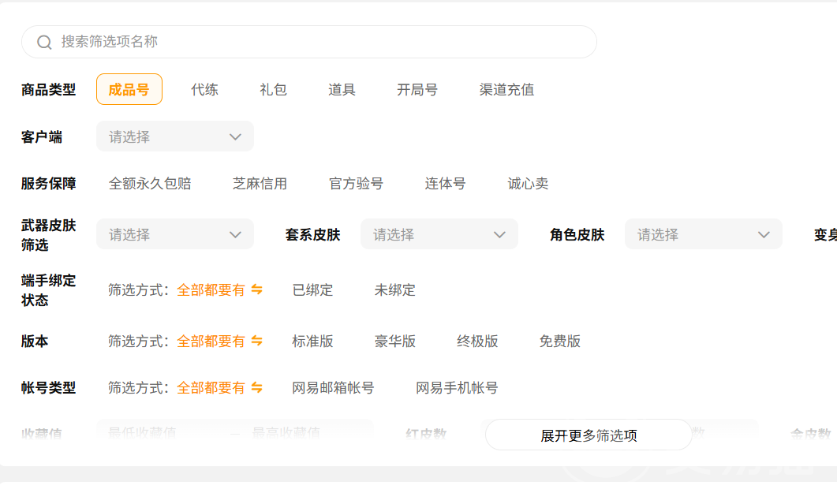
Task: Focus the 搜索筛选项名称 search field
Action: (x=316, y=42)
